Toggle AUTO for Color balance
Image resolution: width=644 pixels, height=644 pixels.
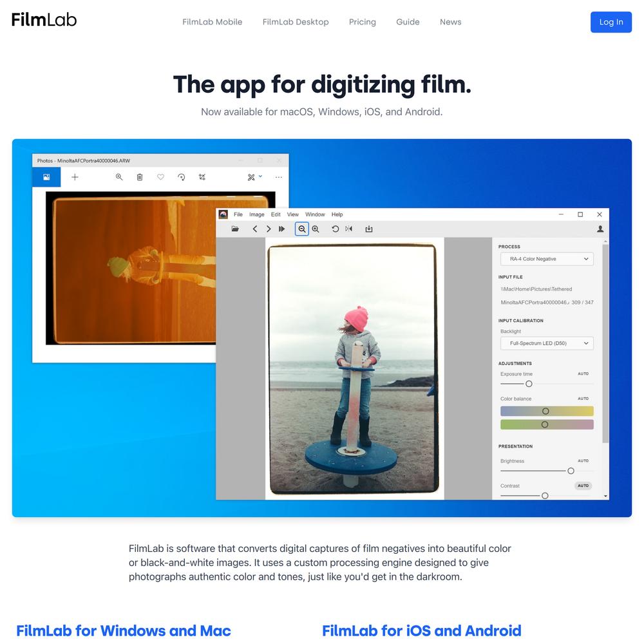click(583, 399)
